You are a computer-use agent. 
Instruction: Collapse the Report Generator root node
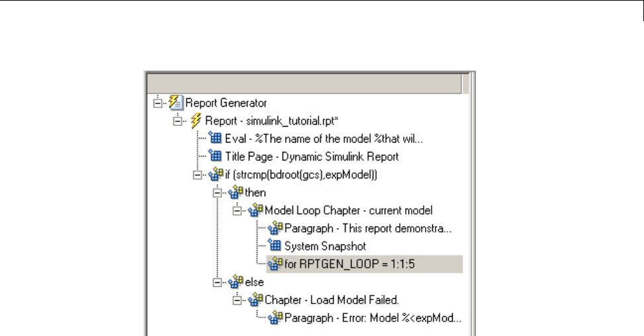[158, 103]
